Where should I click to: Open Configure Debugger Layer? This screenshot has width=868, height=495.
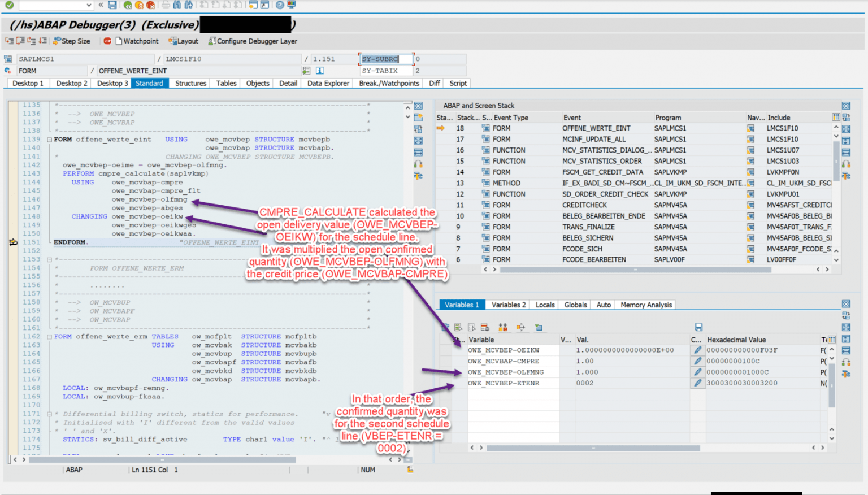pos(253,41)
